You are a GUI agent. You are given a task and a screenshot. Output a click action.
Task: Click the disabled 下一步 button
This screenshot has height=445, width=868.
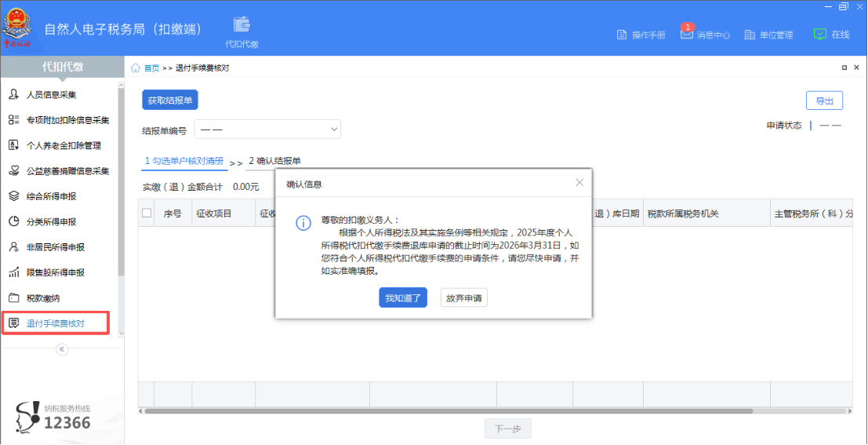(507, 429)
